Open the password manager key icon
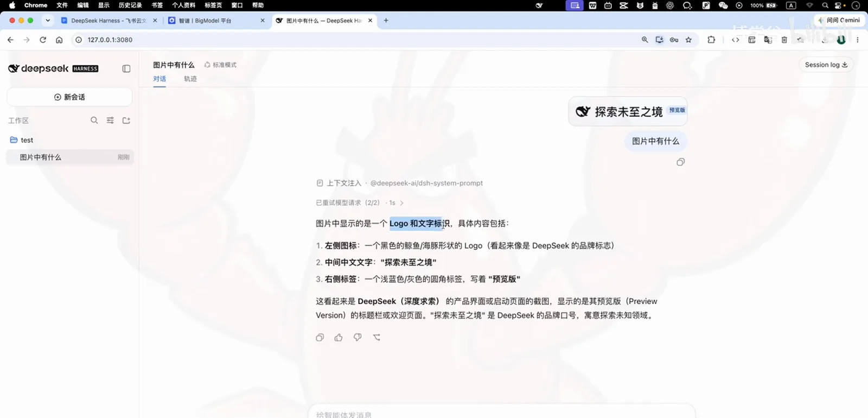 [674, 40]
